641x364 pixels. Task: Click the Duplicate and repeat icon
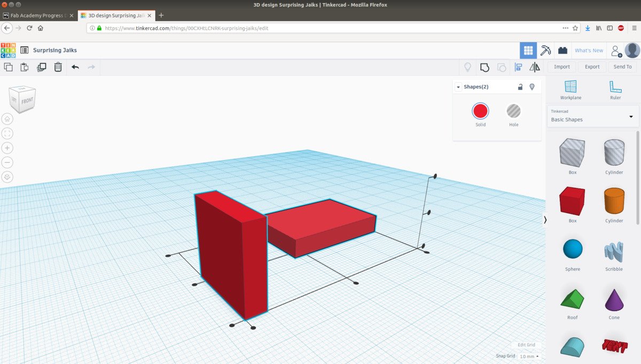42,67
